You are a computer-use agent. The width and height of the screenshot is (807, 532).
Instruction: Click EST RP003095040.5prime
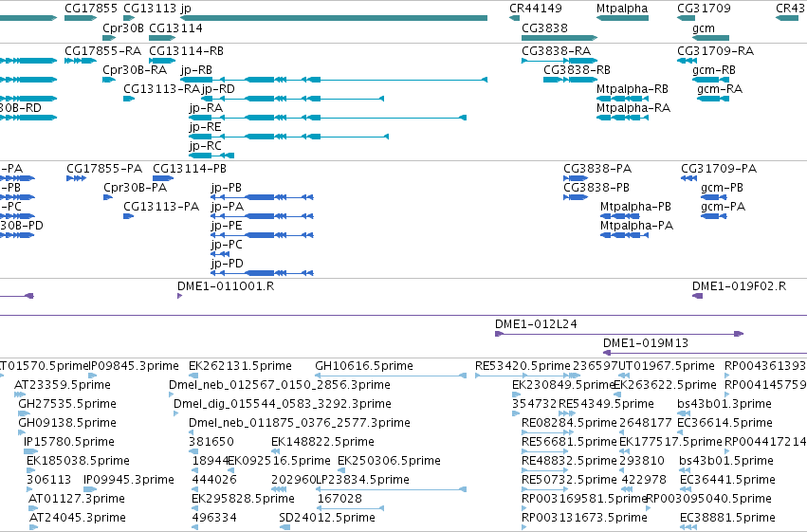(648, 508)
